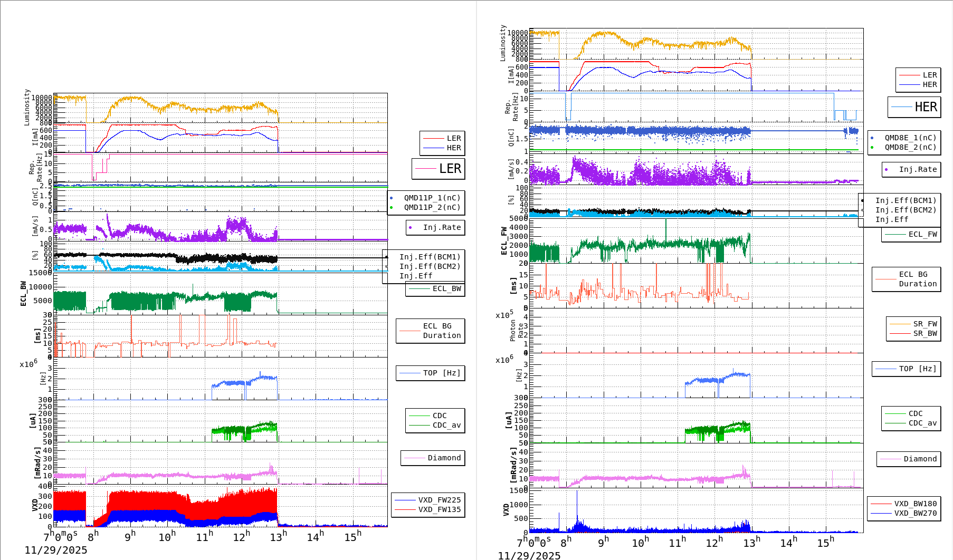Select the VXD_BW180 legend entry
The width and height of the screenshot is (953, 560).
(x=915, y=504)
